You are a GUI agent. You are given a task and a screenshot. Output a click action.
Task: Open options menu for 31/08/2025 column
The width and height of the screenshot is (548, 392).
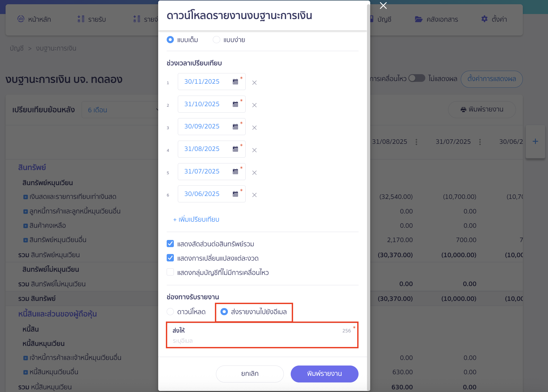point(417,142)
